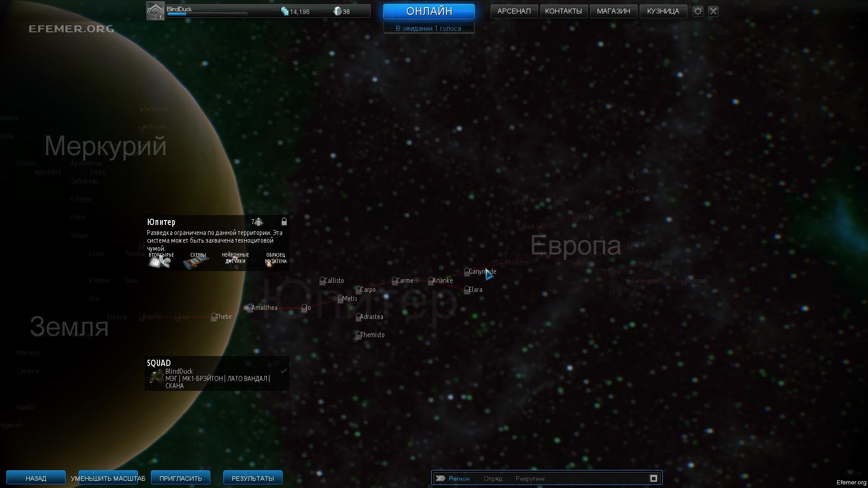This screenshot has height=488, width=868.
Task: Click the ПРИГЛАСИТЬ button
Action: (180, 478)
